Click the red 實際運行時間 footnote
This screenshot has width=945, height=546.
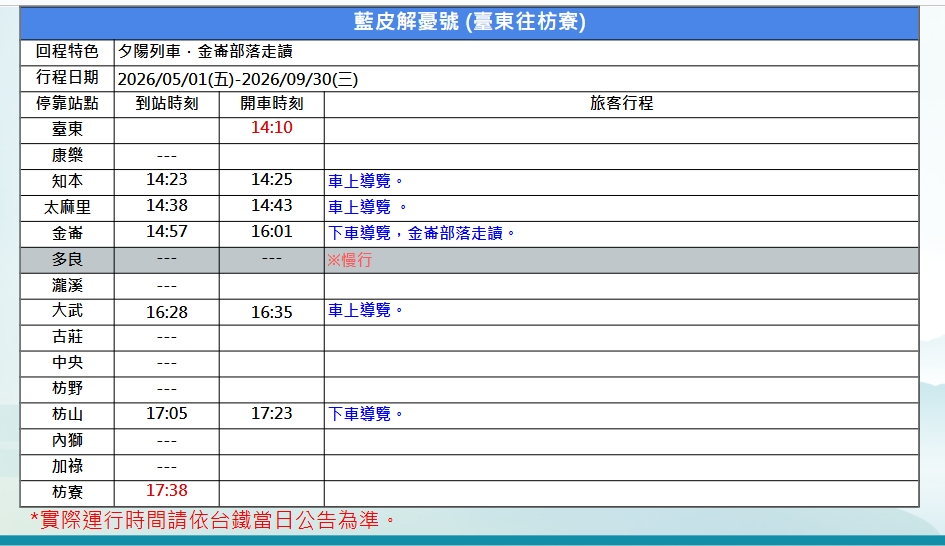pyautogui.click(x=212, y=520)
